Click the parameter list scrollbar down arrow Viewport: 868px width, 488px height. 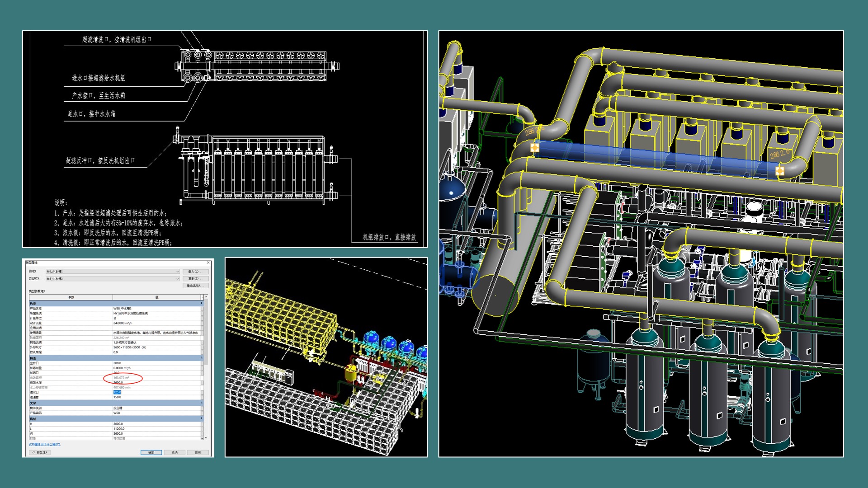(206, 437)
